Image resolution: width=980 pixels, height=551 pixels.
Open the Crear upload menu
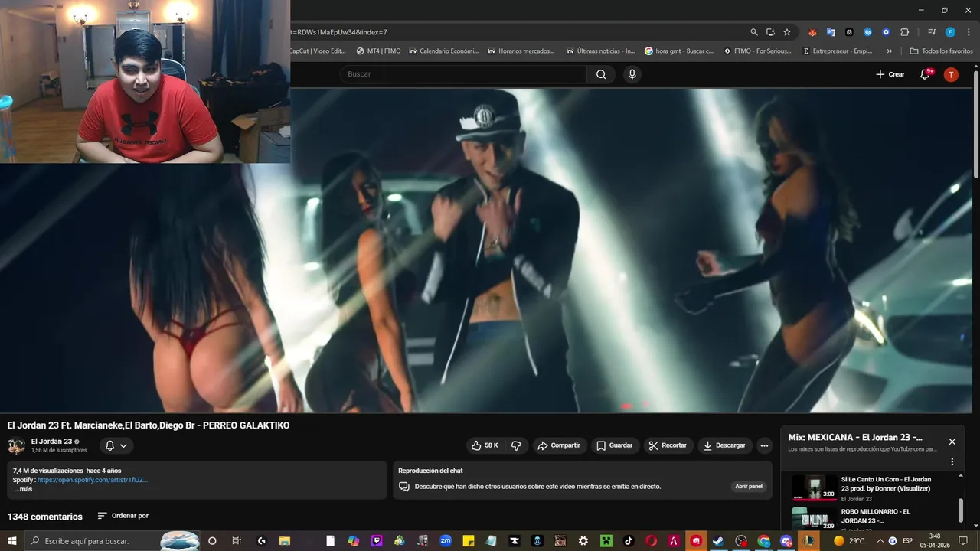pos(890,74)
